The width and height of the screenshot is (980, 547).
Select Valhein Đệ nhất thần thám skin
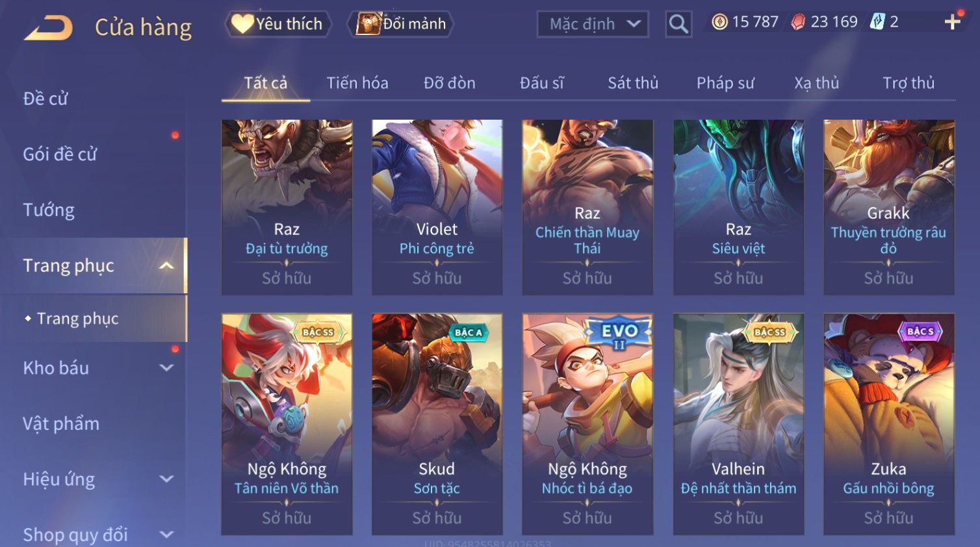tap(738, 424)
